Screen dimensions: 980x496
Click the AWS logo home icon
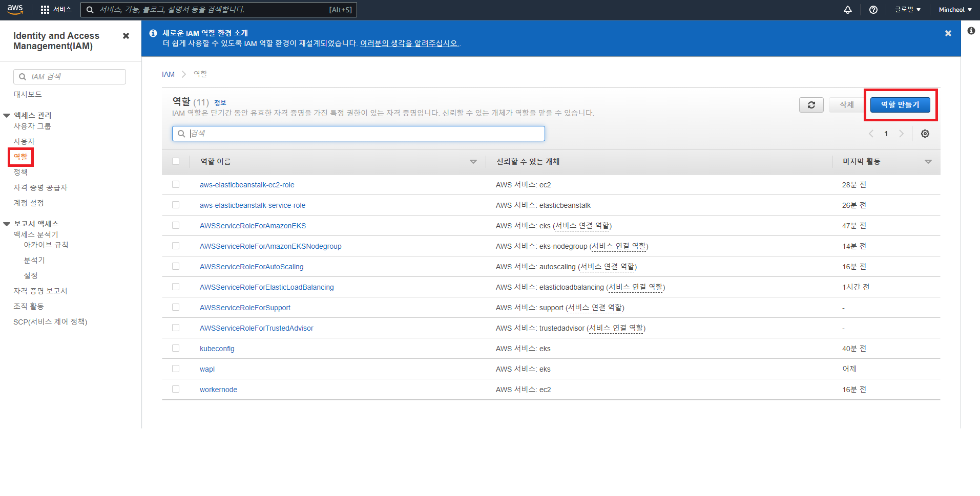pyautogui.click(x=15, y=9)
